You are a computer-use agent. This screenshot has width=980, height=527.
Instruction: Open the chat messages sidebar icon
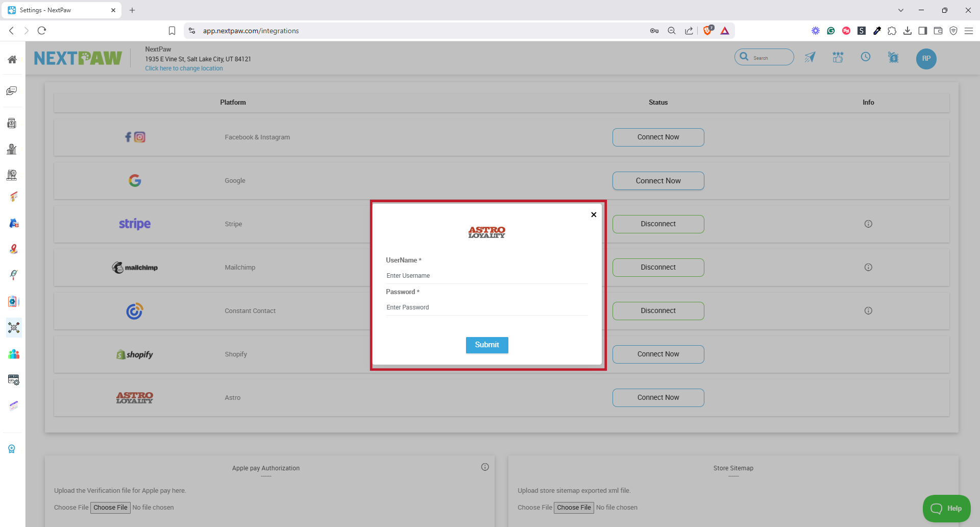12,91
